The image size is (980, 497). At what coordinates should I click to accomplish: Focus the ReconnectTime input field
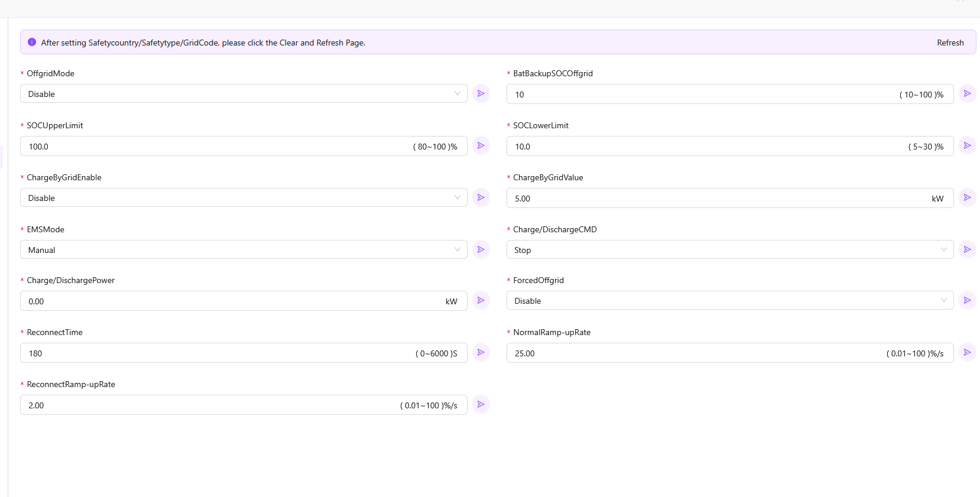pos(213,353)
